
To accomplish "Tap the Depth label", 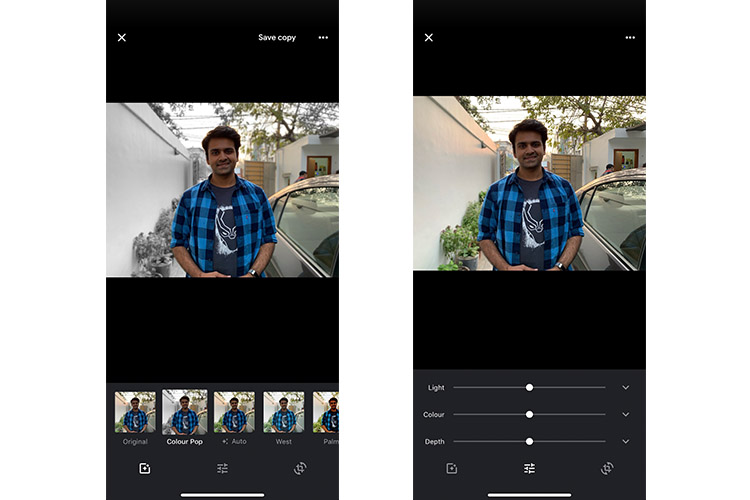I will pos(435,442).
